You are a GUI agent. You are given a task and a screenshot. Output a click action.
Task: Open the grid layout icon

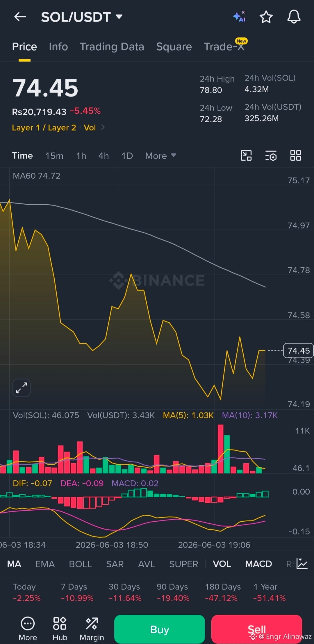[x=296, y=155]
